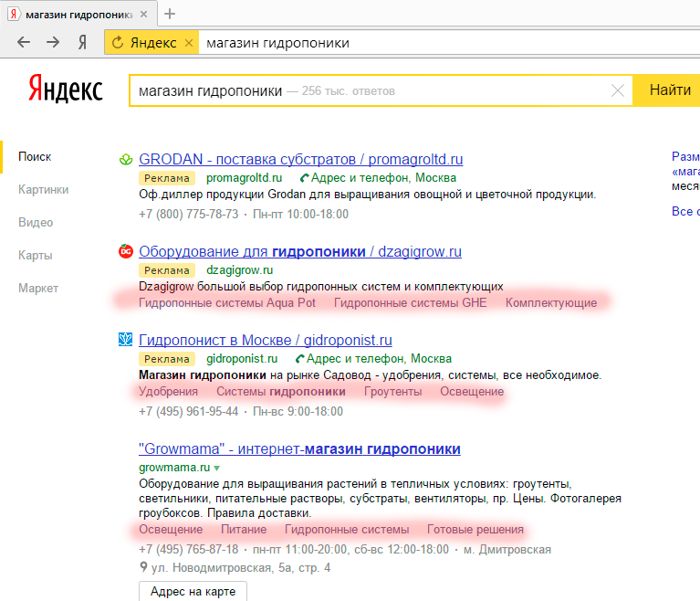Image resolution: width=700 pixels, height=601 pixels.
Task: Click the address ул. Новодмитровская, 5а, стр. 4
Action: tap(241, 568)
